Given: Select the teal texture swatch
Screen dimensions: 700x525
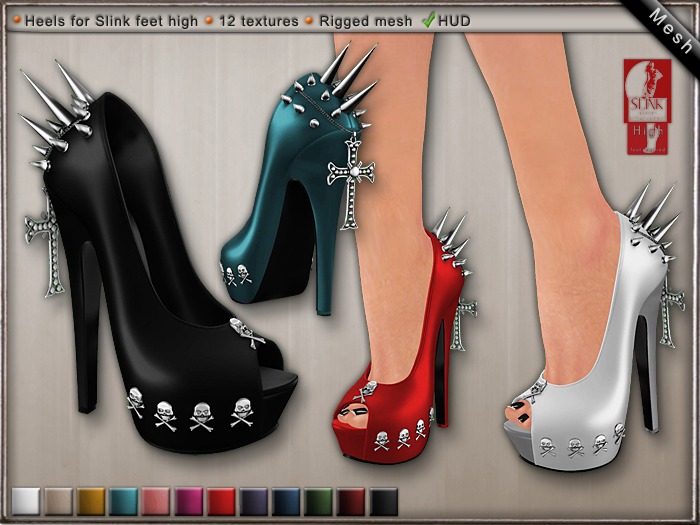Looking at the screenshot, I should (x=123, y=501).
